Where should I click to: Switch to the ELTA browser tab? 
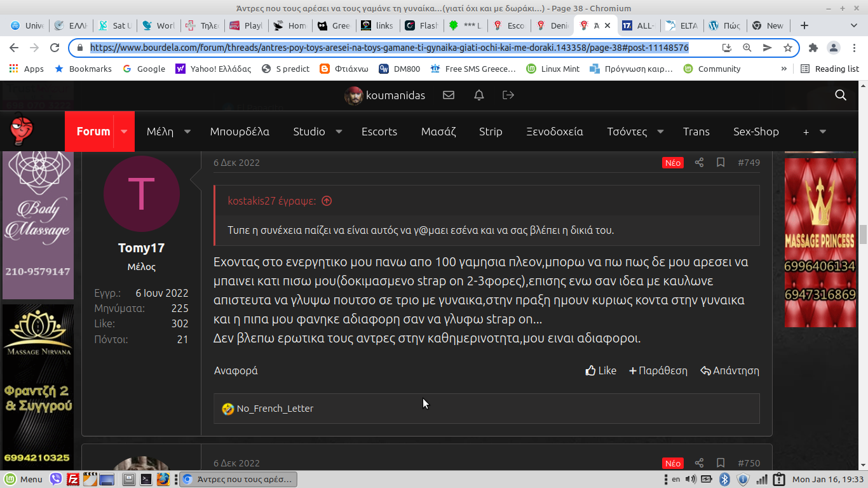682,25
